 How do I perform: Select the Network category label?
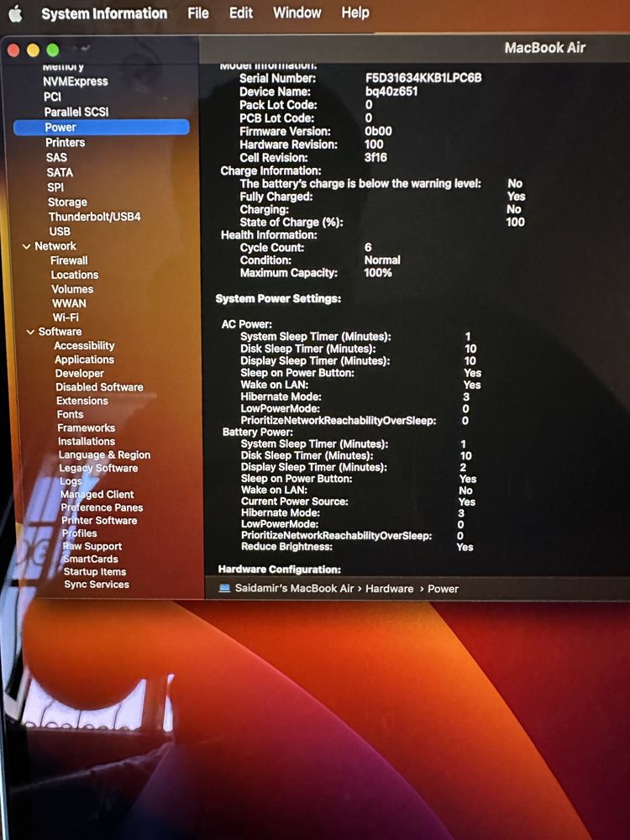click(x=55, y=246)
